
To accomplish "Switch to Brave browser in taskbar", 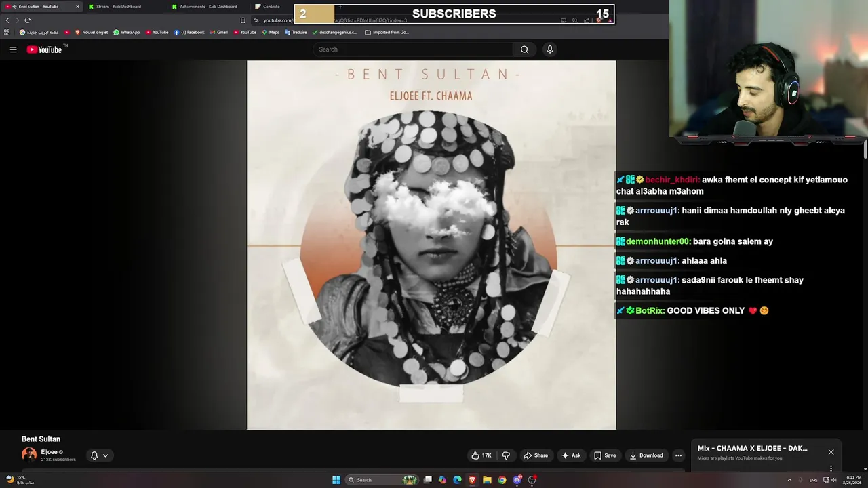I will pyautogui.click(x=472, y=480).
